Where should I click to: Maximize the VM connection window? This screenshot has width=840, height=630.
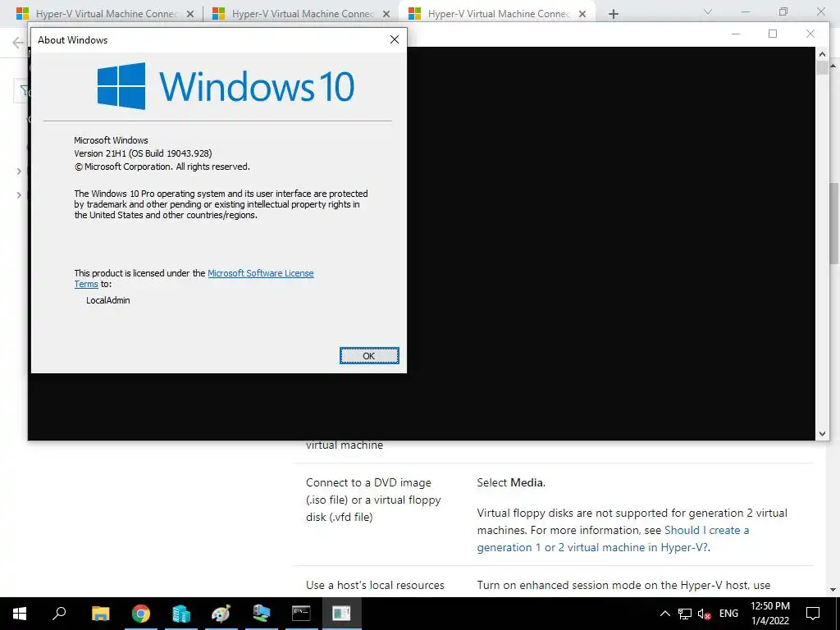pos(773,34)
